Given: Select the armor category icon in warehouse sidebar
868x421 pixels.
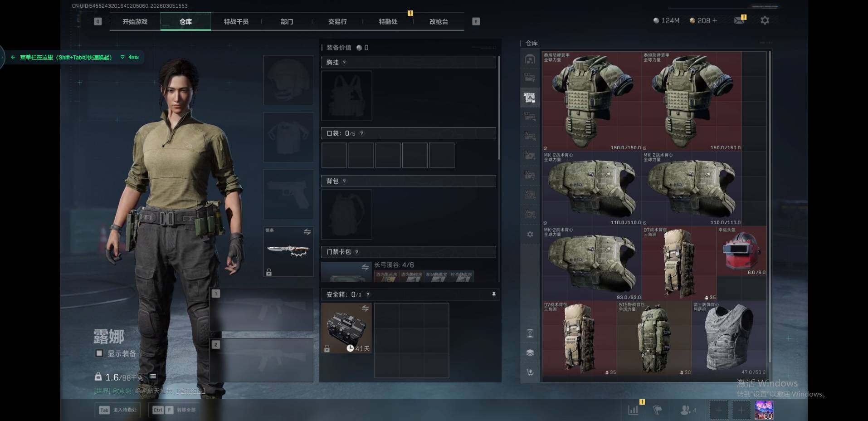Looking at the screenshot, I should (529, 98).
